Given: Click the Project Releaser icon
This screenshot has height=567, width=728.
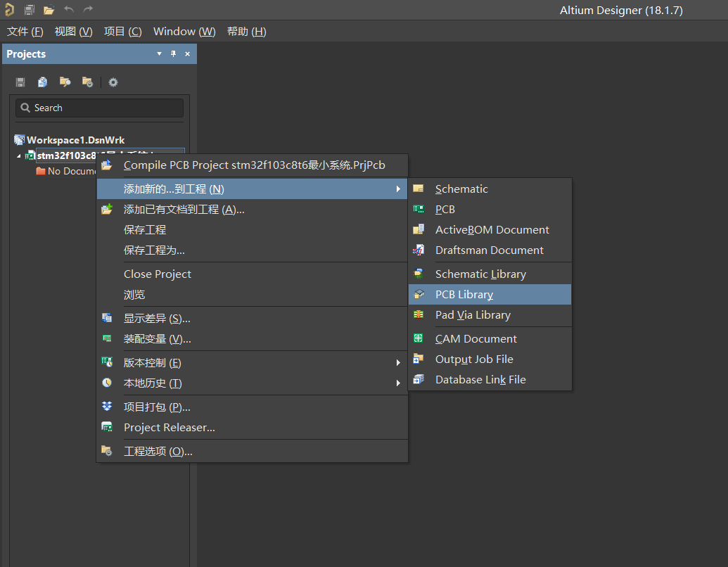Looking at the screenshot, I should [107, 427].
